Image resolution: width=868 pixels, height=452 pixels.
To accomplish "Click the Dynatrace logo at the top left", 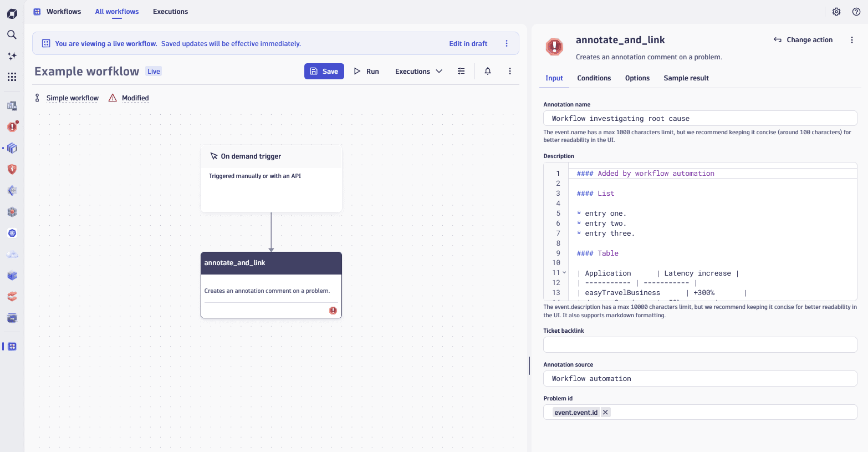I will click(x=12, y=13).
